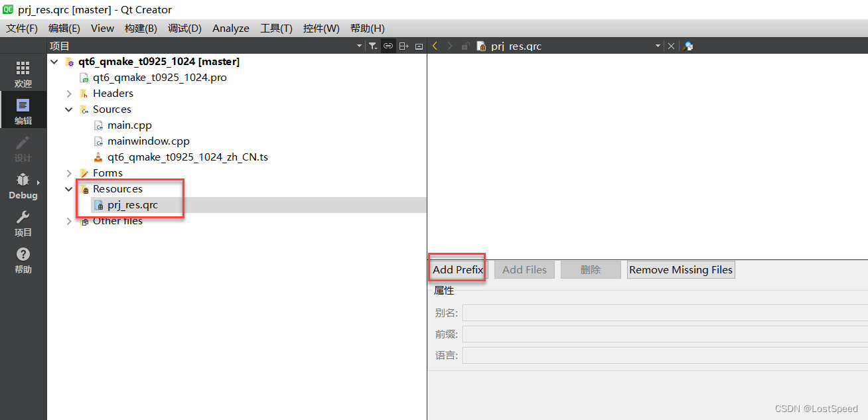Go forward with the gray arrow
Image resolution: width=868 pixels, height=420 pixels.
tap(450, 46)
